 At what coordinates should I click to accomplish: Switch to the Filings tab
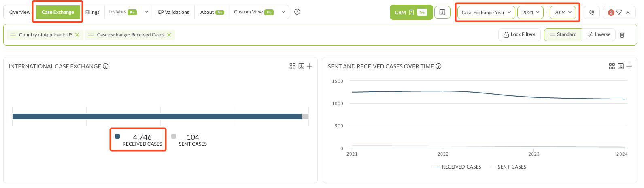pos(92,12)
